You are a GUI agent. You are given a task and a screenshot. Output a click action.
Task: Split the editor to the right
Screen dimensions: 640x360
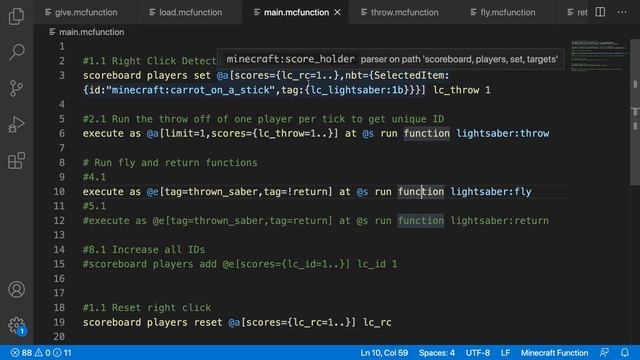(x=600, y=12)
